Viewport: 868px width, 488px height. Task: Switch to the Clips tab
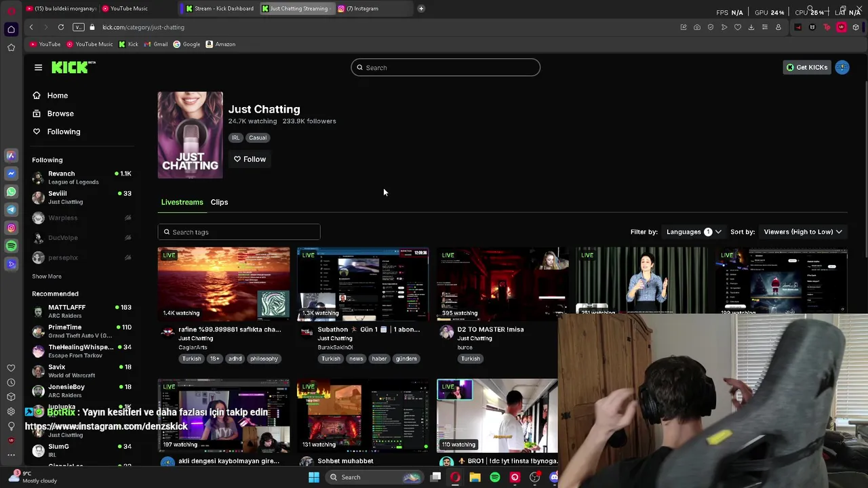tap(219, 202)
